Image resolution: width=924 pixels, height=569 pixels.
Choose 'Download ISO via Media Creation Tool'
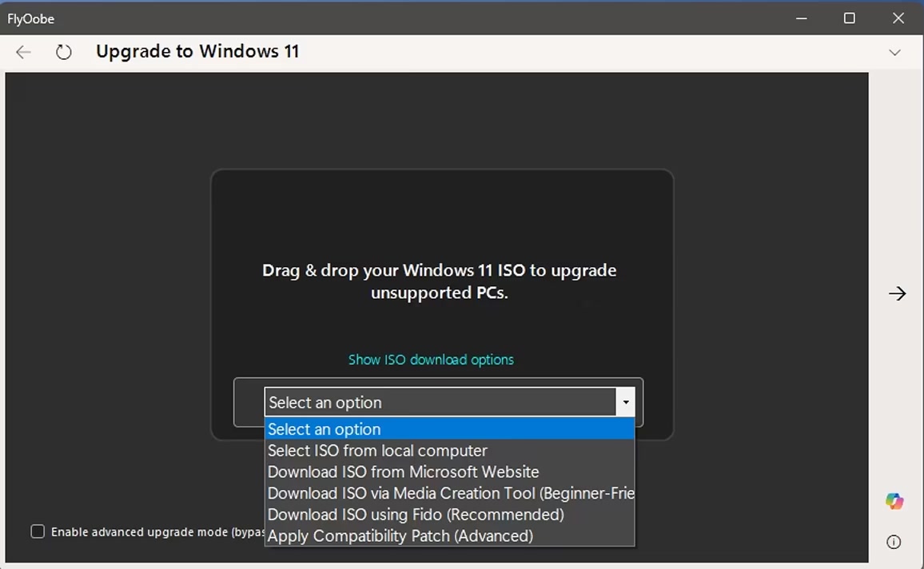(x=450, y=493)
